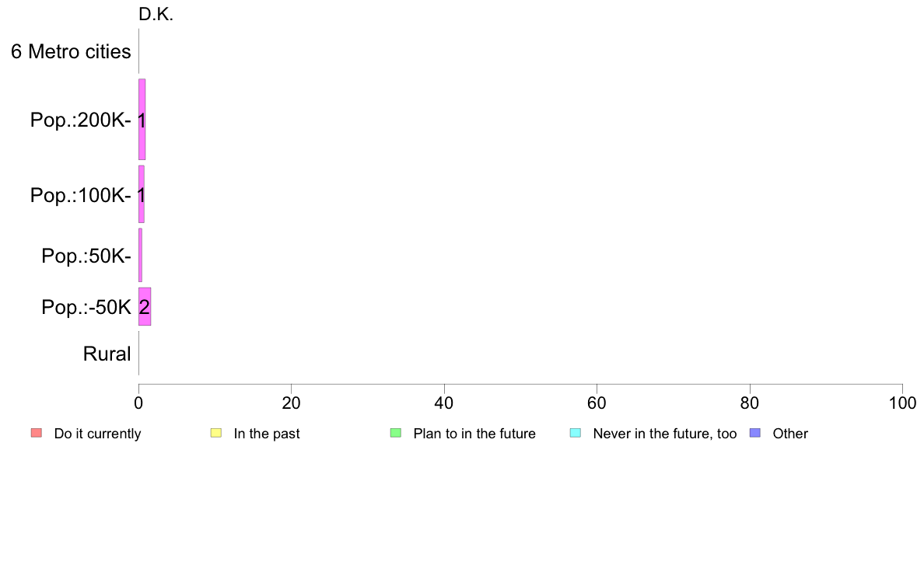Select the Pop.:100K- magenta bar
Image resolution: width=924 pixels, height=572 pixels.
click(142, 194)
